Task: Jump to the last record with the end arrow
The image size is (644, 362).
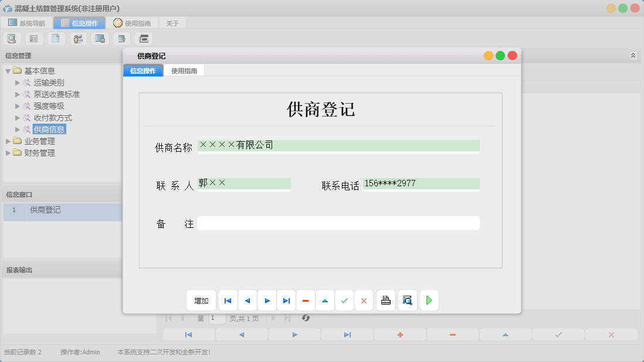Action: coord(286,300)
